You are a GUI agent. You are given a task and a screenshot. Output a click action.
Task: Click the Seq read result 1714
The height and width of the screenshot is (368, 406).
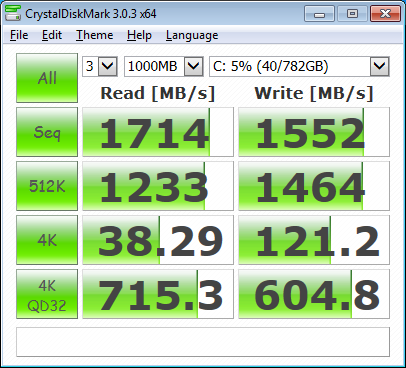click(158, 132)
